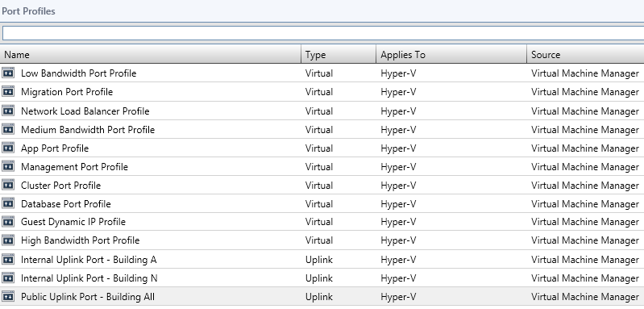Click Virtual type in App Port Profile row
This screenshot has height=309, width=644.
319,148
